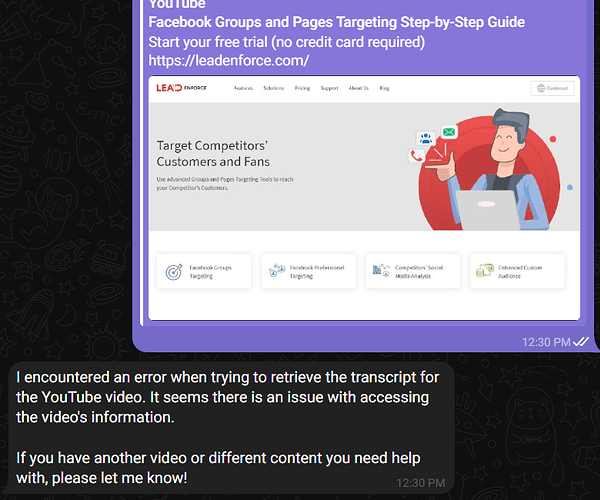Viewport: 600px width, 500px height.
Task: Click the blue group-people icon in illustration
Action: 426,138
